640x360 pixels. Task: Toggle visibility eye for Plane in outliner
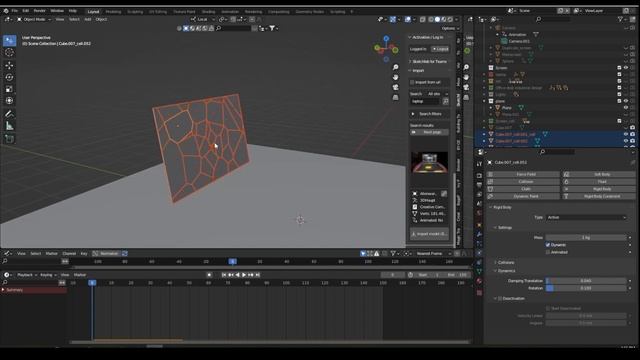626,108
